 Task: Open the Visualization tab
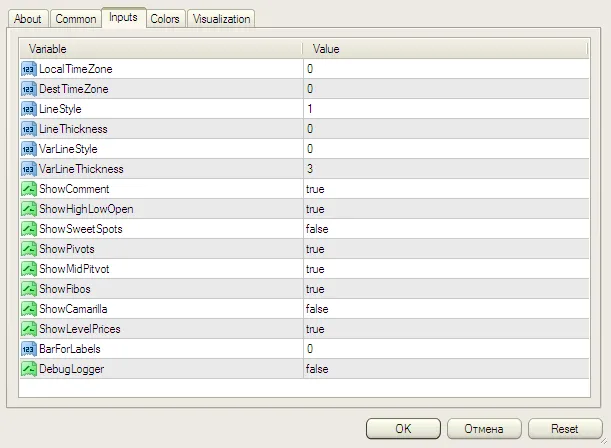(x=221, y=19)
